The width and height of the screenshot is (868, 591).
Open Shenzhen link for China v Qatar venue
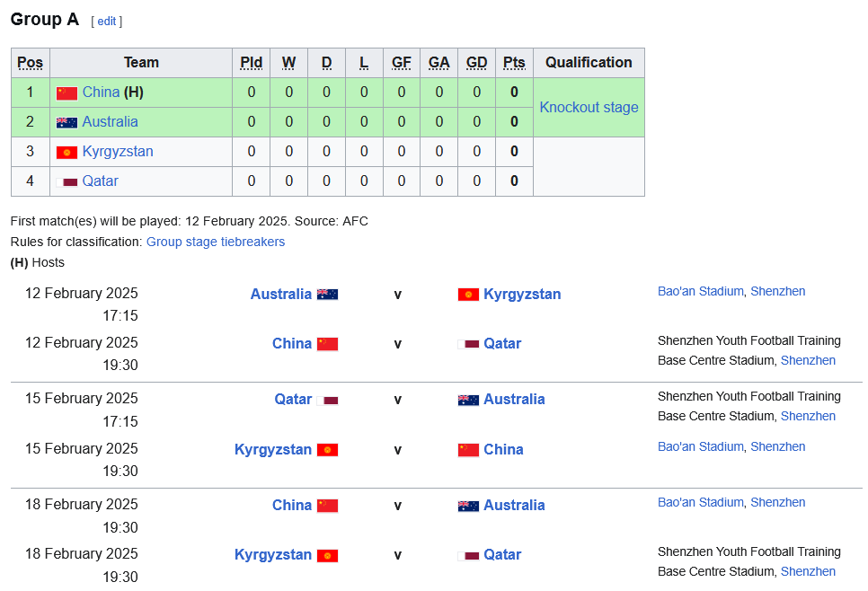click(x=808, y=360)
